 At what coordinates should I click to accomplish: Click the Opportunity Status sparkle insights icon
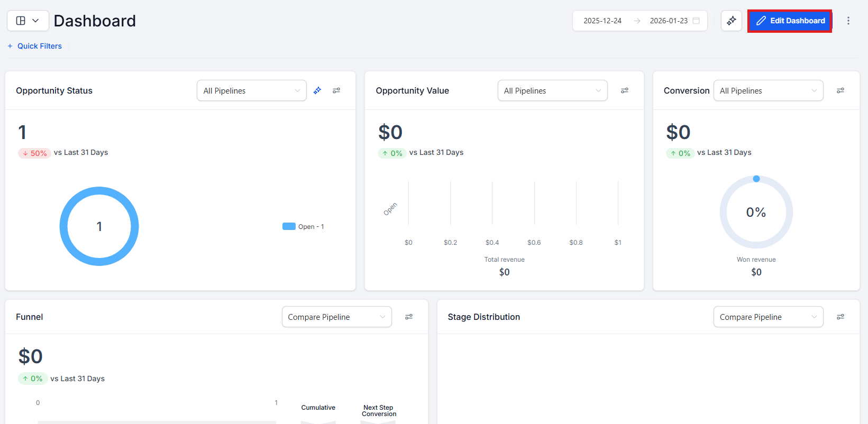pos(317,90)
